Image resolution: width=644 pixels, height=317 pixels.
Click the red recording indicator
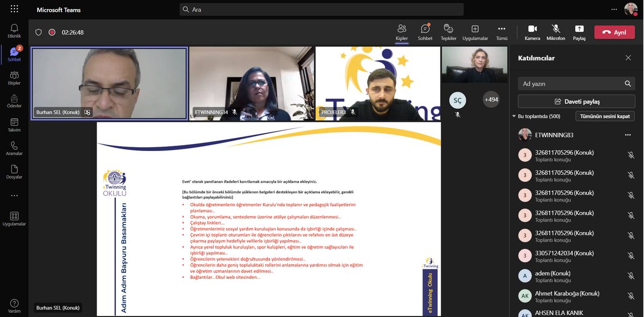coord(52,32)
